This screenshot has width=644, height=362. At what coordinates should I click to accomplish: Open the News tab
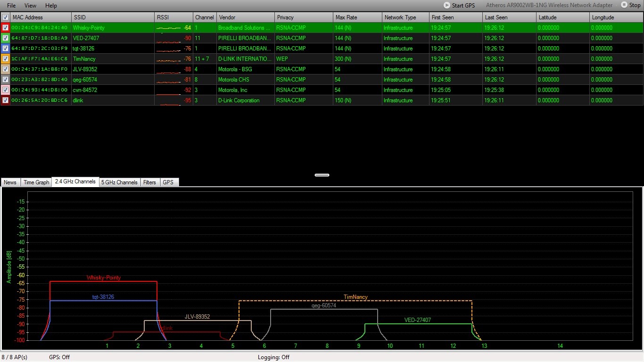click(10, 182)
